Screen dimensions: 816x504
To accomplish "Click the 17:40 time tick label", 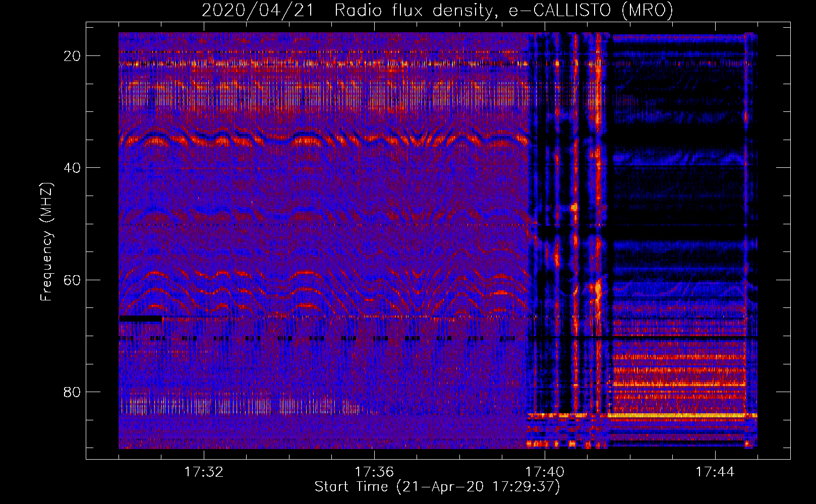I will [x=545, y=472].
